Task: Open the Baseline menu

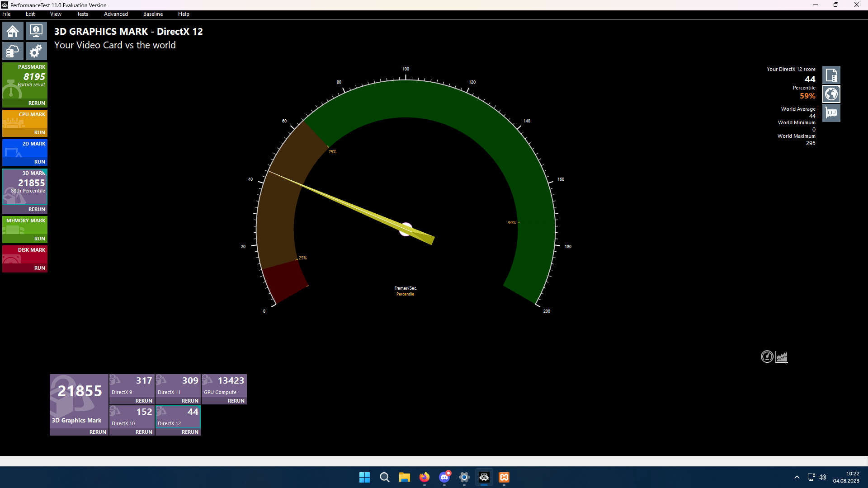Action: [153, 14]
